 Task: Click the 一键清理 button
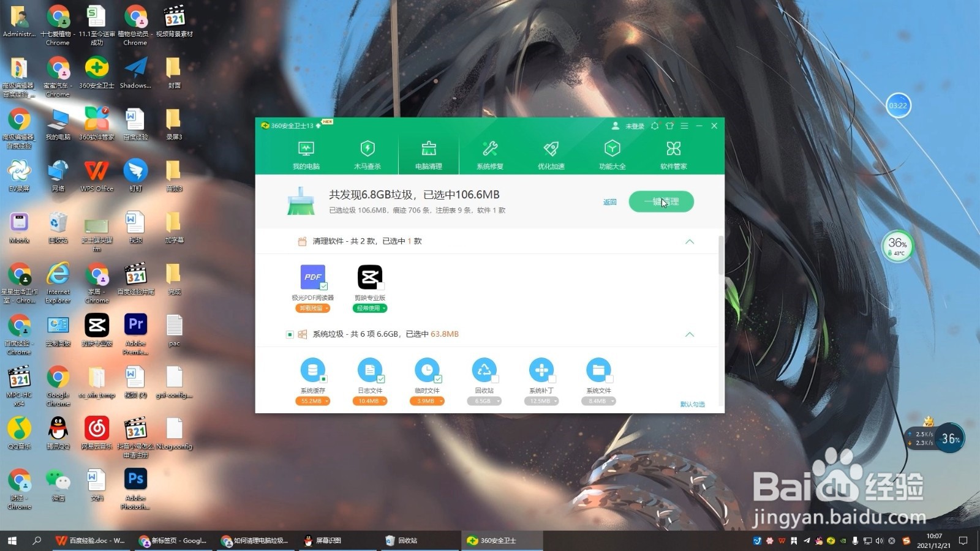[661, 201]
